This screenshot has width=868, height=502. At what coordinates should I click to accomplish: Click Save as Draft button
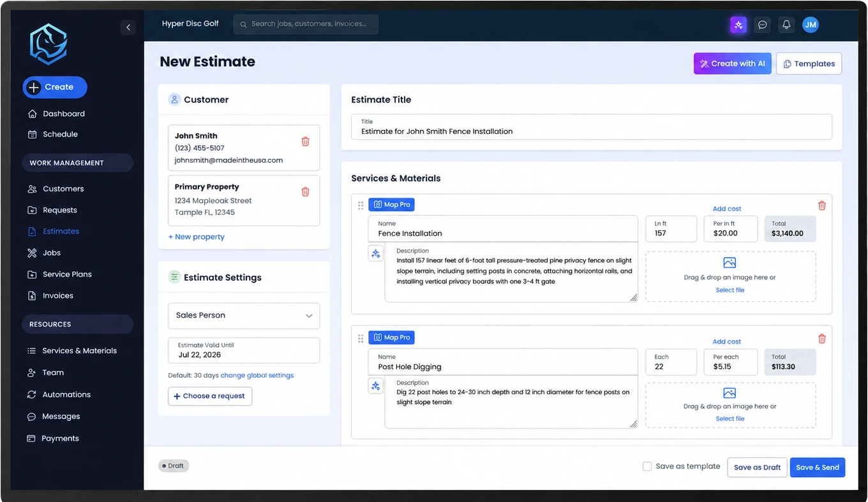tap(757, 468)
